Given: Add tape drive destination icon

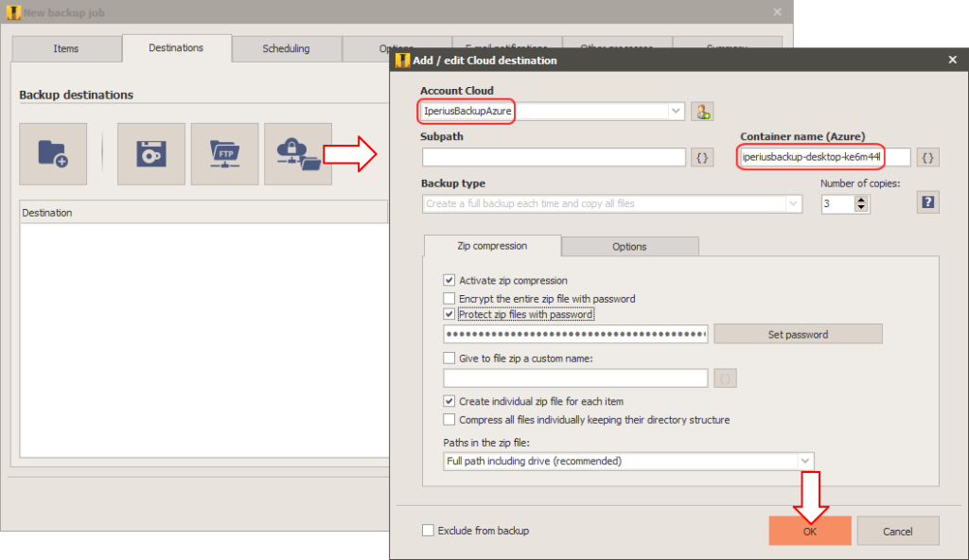Looking at the screenshot, I should click(x=151, y=154).
